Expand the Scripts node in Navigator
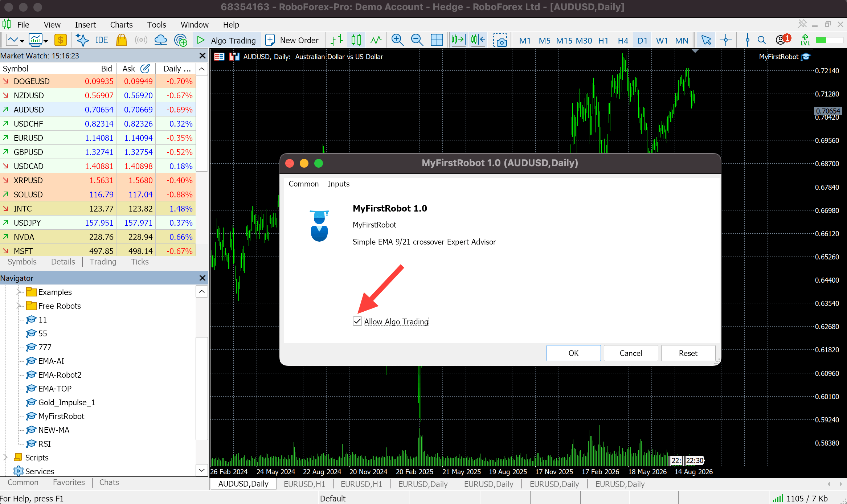This screenshot has width=847, height=504. (5, 457)
